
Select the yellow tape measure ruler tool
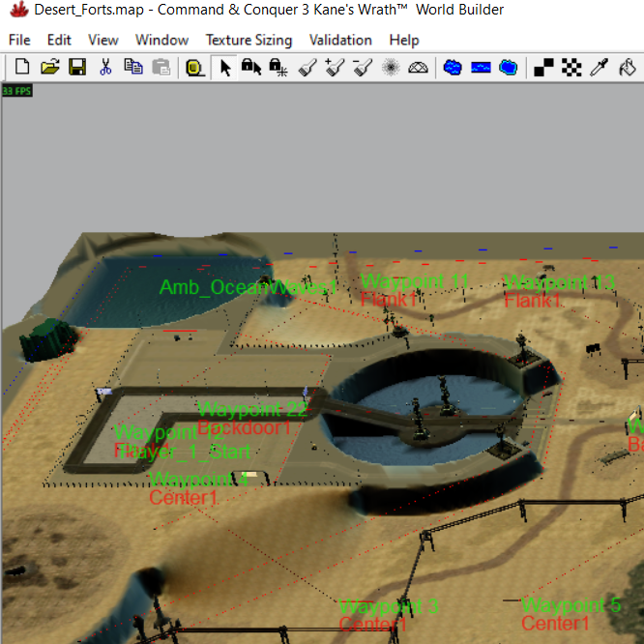195,68
